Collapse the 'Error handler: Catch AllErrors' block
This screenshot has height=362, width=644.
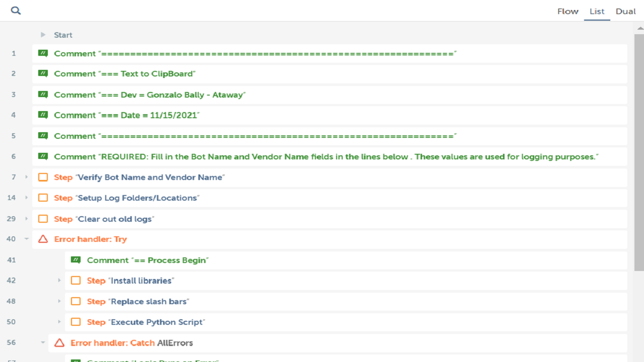(x=43, y=343)
